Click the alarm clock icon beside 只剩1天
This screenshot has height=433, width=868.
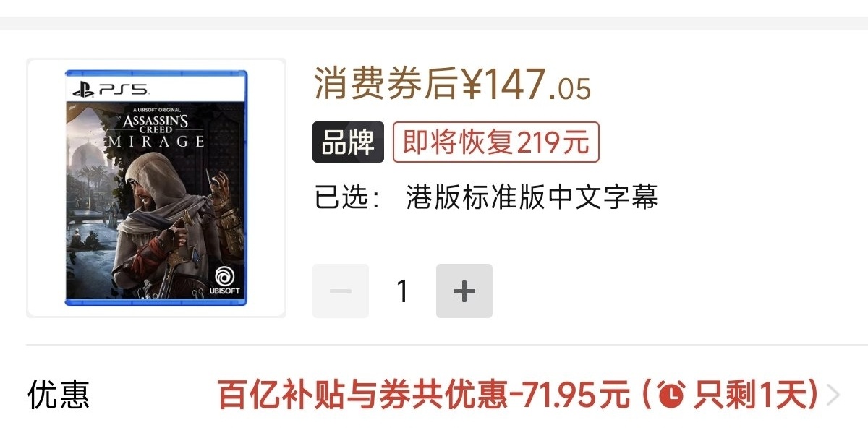[x=672, y=395]
